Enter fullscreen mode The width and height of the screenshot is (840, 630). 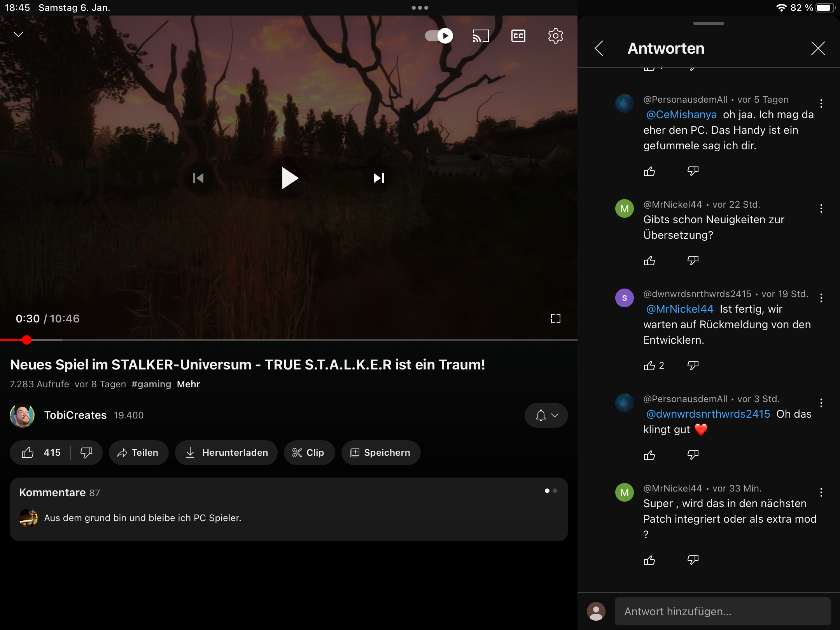tap(555, 318)
